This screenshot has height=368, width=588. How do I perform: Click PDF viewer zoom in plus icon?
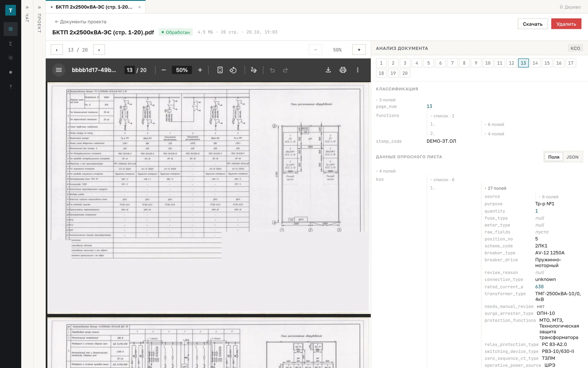[200, 70]
